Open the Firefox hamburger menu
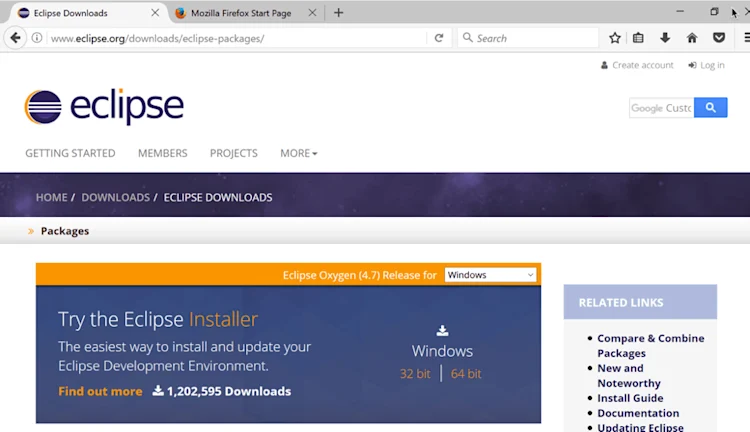This screenshot has height=432, width=750. pos(746,38)
